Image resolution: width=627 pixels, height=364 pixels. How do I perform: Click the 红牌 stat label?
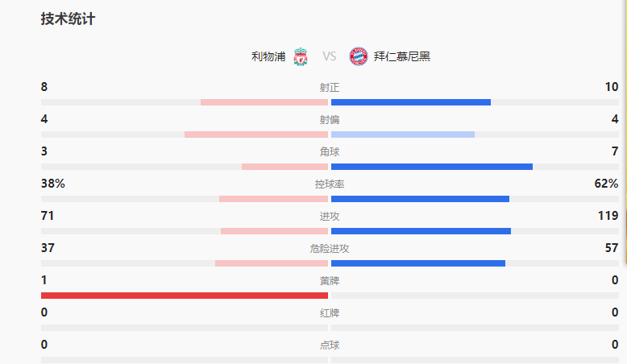(329, 313)
